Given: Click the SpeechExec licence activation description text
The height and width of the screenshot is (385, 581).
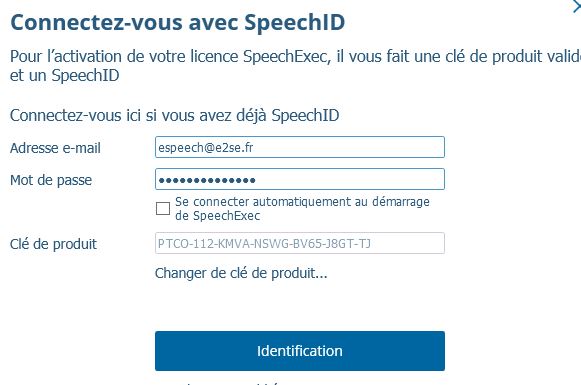Looking at the screenshot, I should pos(295,66).
